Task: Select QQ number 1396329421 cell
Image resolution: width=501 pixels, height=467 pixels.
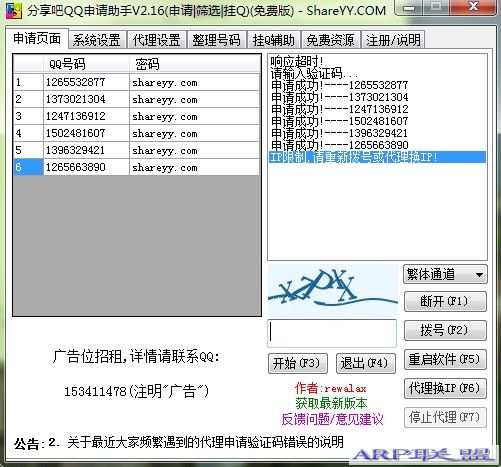Action: click(86, 150)
